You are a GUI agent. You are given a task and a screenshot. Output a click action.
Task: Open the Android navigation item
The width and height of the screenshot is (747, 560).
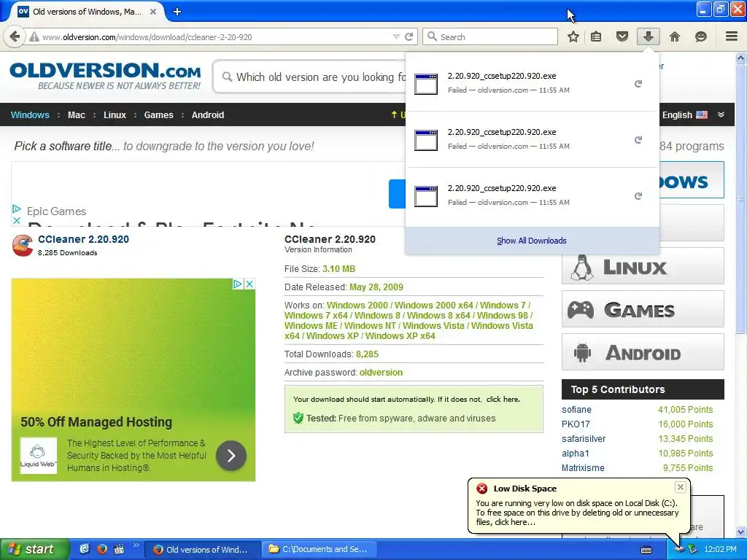tap(208, 114)
